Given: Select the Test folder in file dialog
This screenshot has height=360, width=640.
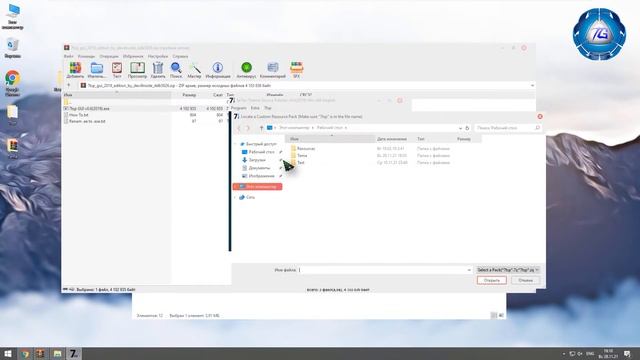Looking at the screenshot, I should pos(300,162).
